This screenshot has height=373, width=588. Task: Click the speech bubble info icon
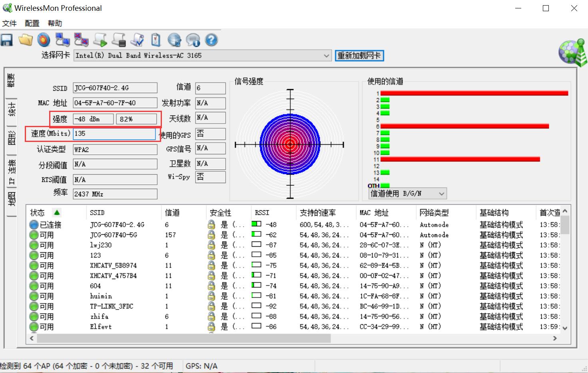coord(193,40)
